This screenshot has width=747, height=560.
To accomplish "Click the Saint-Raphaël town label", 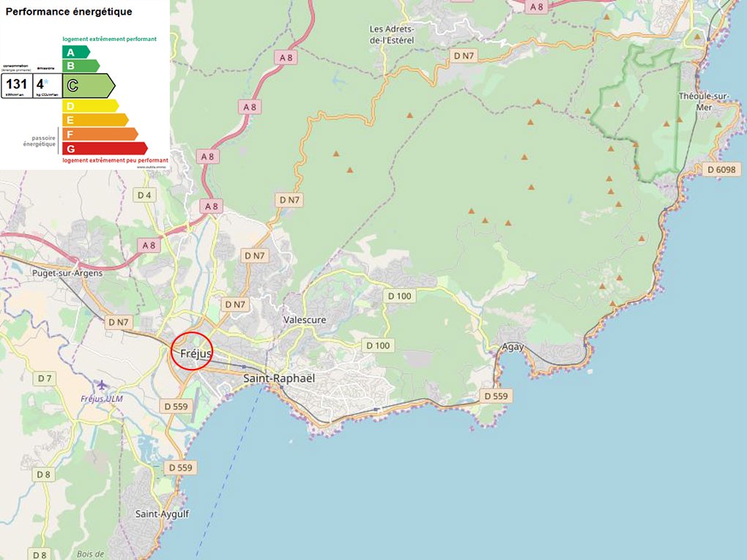I will pyautogui.click(x=278, y=378).
